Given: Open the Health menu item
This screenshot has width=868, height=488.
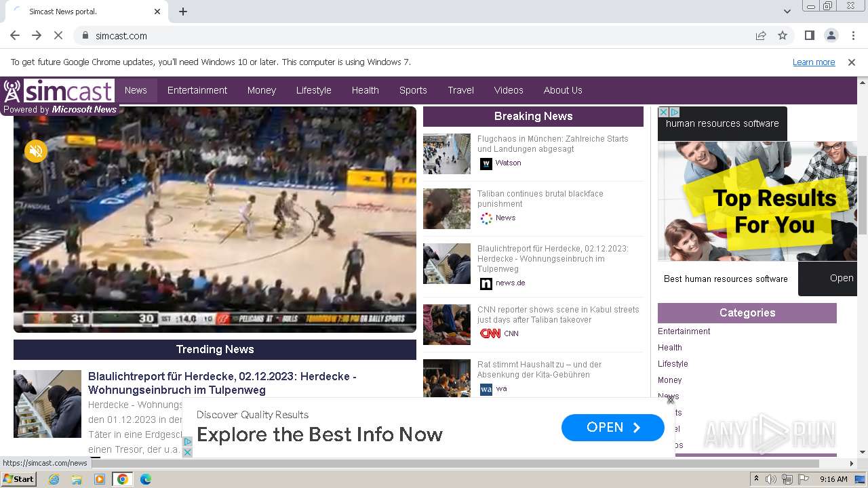Looking at the screenshot, I should 366,90.
